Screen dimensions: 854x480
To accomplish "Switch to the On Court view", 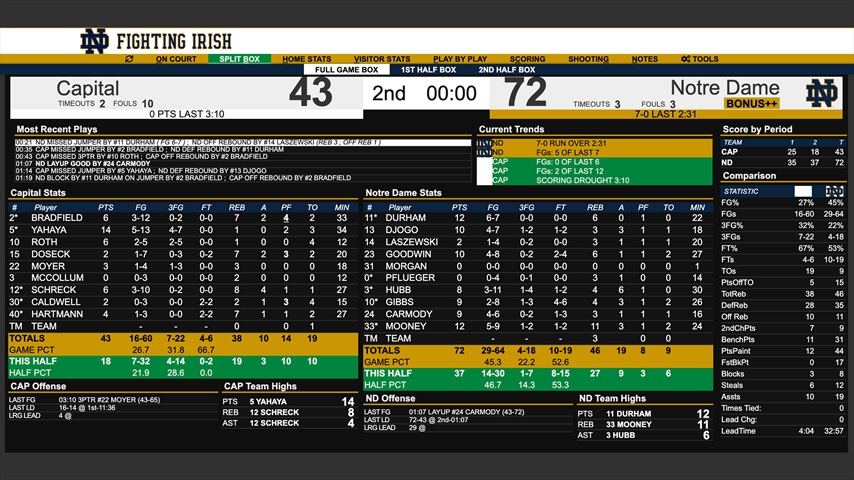I will 176,59.
